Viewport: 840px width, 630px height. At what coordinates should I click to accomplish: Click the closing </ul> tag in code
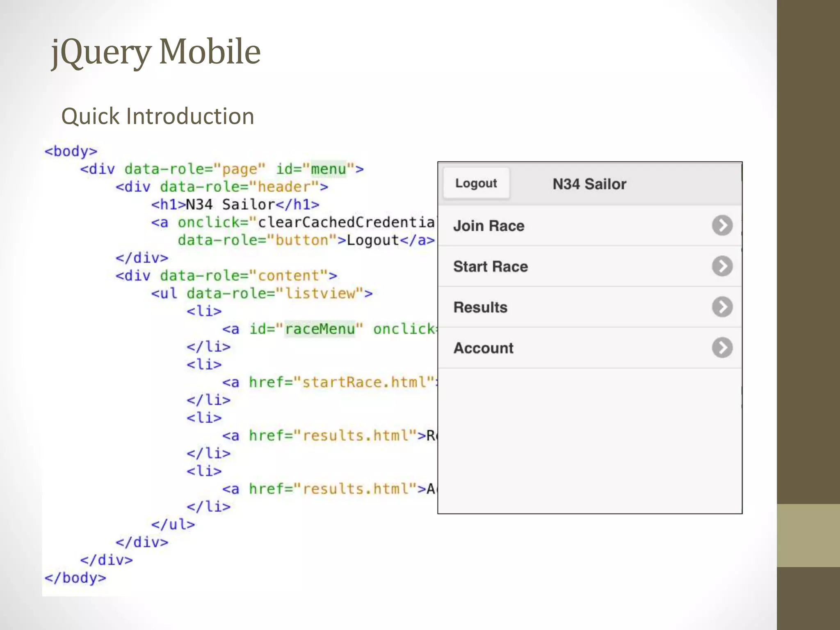pyautogui.click(x=173, y=524)
